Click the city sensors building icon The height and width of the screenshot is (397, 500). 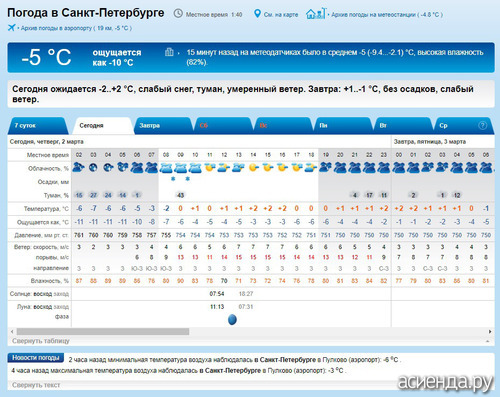coord(169,52)
